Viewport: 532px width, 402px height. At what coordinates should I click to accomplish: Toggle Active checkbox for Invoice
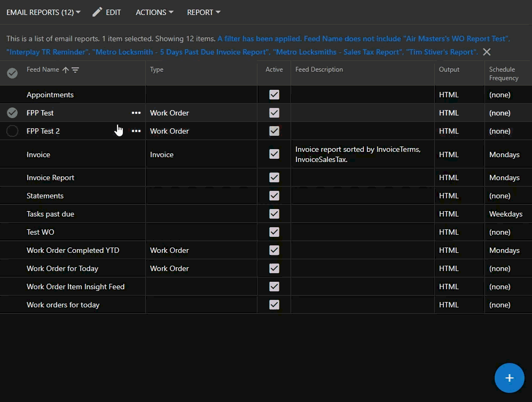coord(274,154)
